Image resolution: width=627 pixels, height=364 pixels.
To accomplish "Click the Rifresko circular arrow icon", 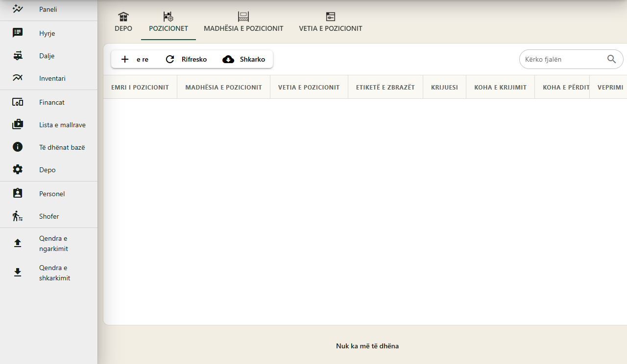I will pos(170,59).
